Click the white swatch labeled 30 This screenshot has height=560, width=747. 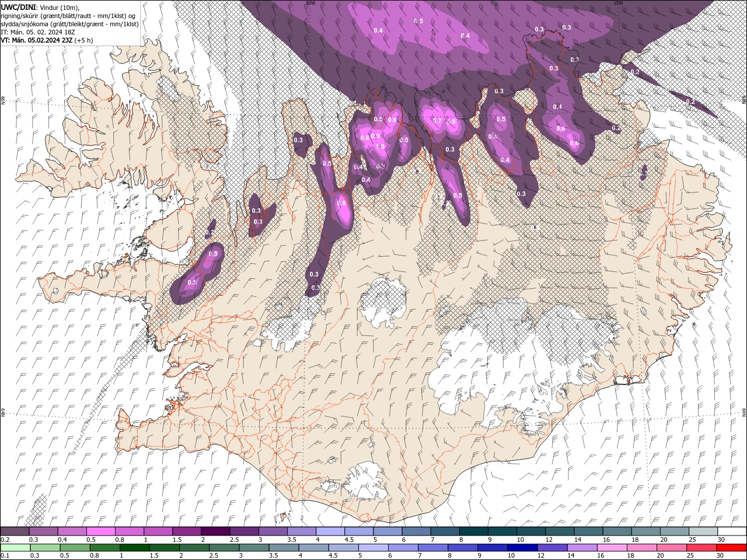[x=732, y=531]
